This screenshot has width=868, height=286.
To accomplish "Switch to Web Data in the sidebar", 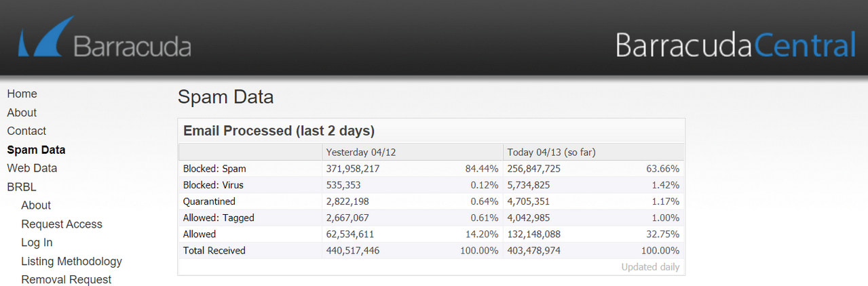I will (x=32, y=168).
